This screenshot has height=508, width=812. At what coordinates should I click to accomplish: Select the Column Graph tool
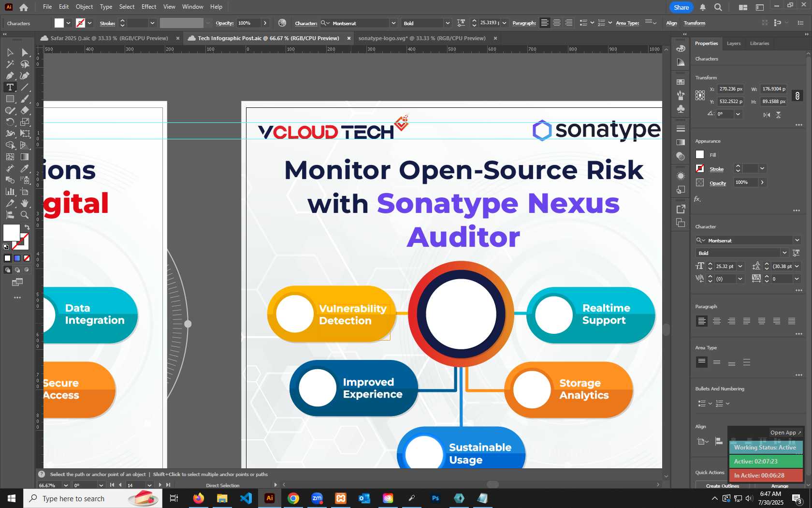10,192
